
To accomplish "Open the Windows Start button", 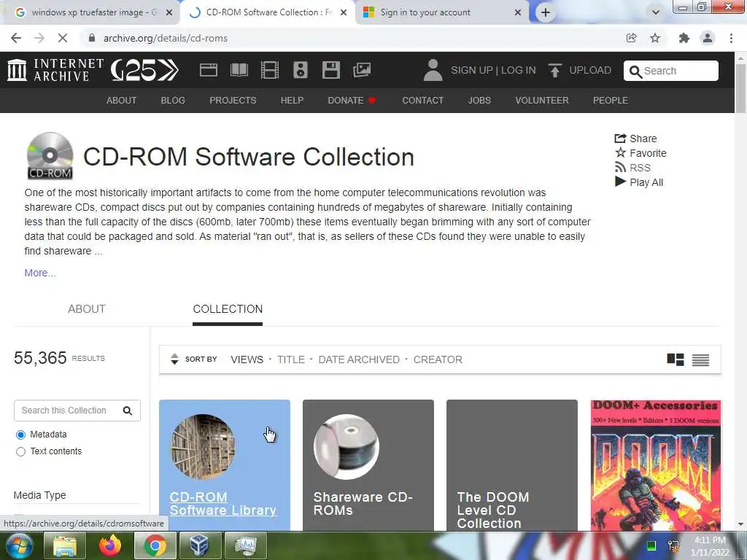I will click(20, 545).
